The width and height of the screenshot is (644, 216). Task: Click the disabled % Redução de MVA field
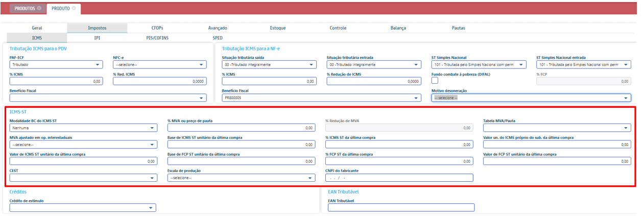399,128
